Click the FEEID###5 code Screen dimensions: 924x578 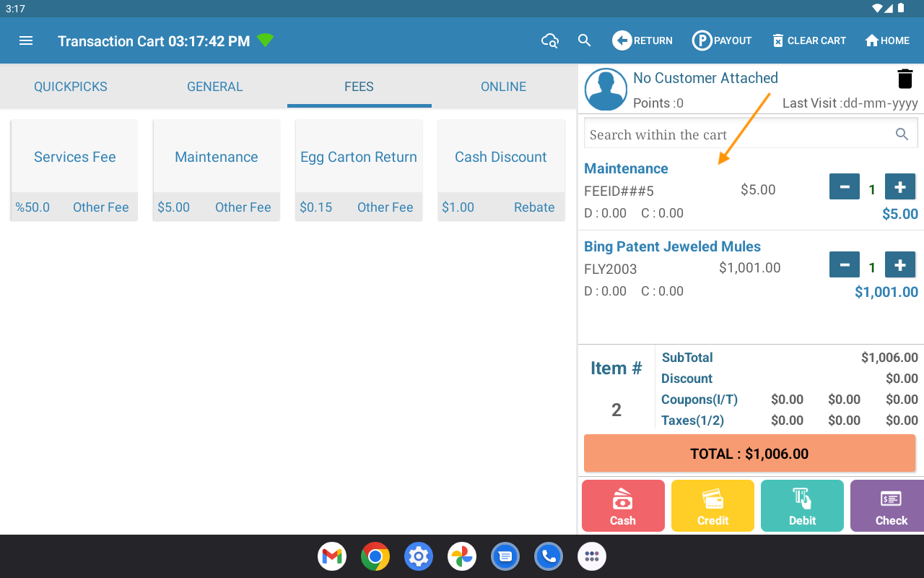pyautogui.click(x=619, y=191)
